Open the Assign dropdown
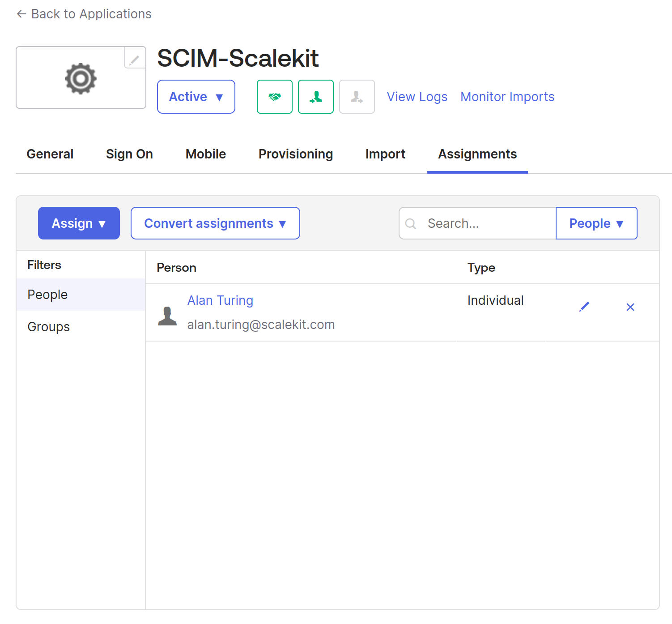This screenshot has height=624, width=672. 79,223
